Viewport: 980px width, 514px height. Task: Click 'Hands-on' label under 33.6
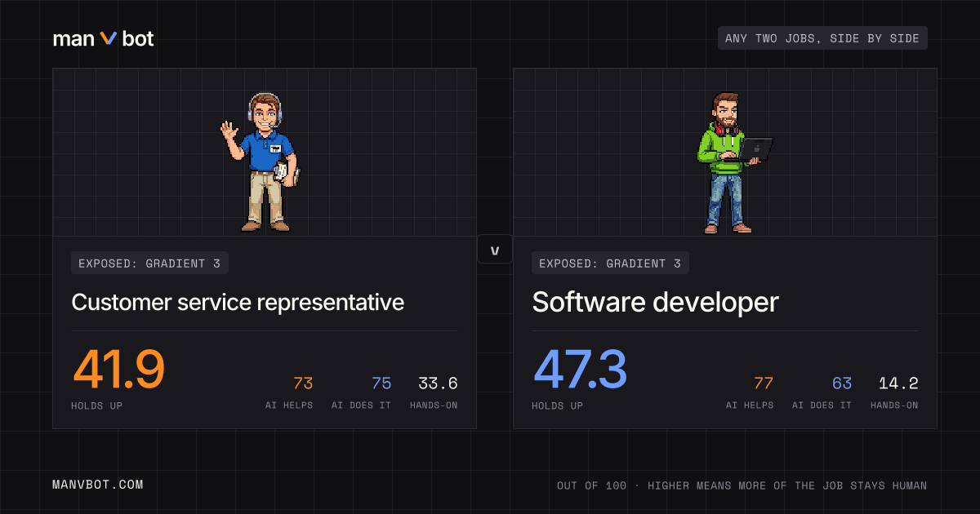click(x=434, y=405)
